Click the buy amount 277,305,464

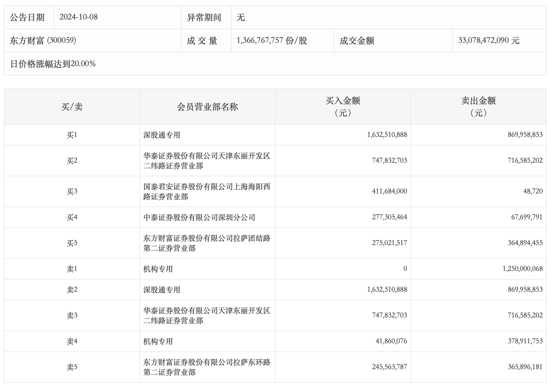pyautogui.click(x=389, y=217)
